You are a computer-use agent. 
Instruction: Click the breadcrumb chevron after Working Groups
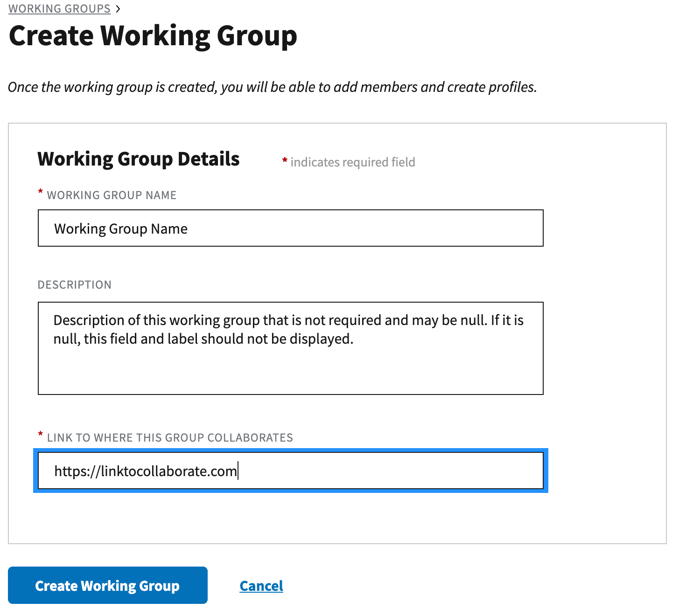tap(118, 9)
